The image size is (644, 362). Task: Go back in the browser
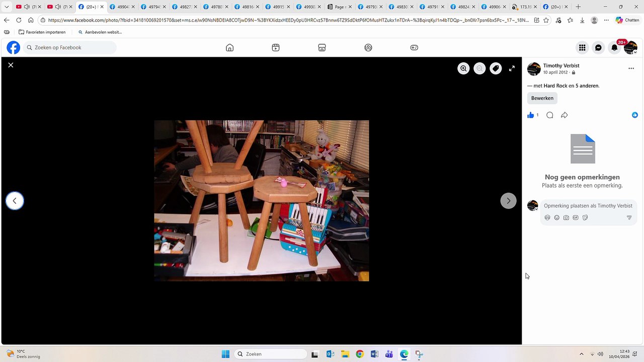tap(7, 20)
